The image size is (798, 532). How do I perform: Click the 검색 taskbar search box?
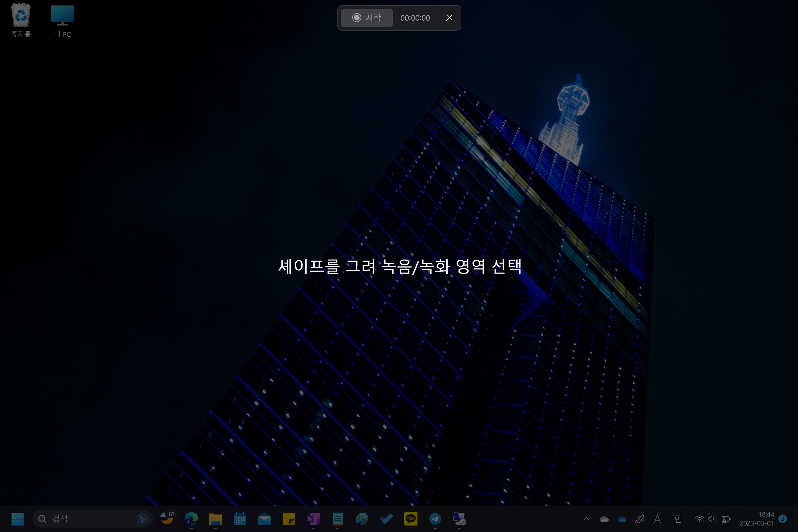(x=88, y=519)
